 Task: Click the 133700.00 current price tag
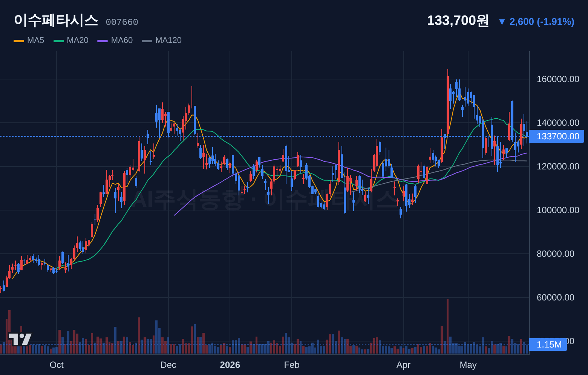(557, 136)
